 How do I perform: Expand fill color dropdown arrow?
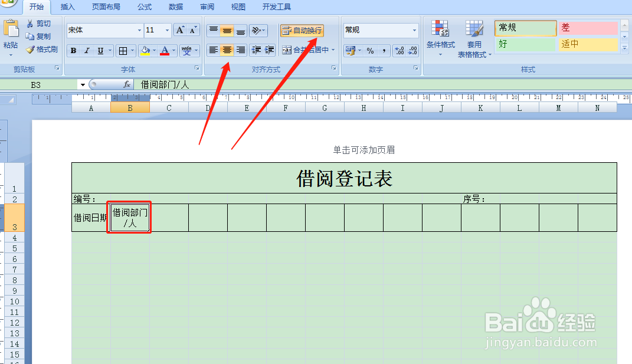click(155, 51)
